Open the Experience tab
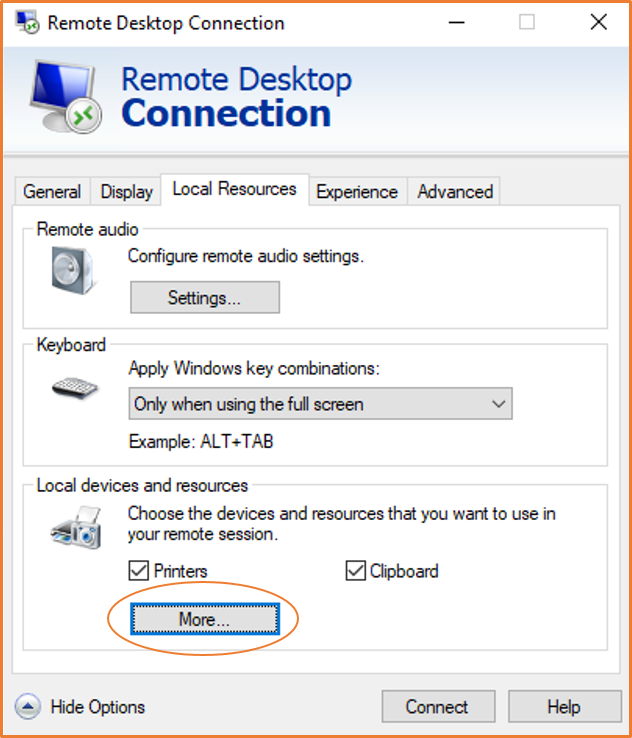This screenshot has height=738, width=632. [357, 192]
